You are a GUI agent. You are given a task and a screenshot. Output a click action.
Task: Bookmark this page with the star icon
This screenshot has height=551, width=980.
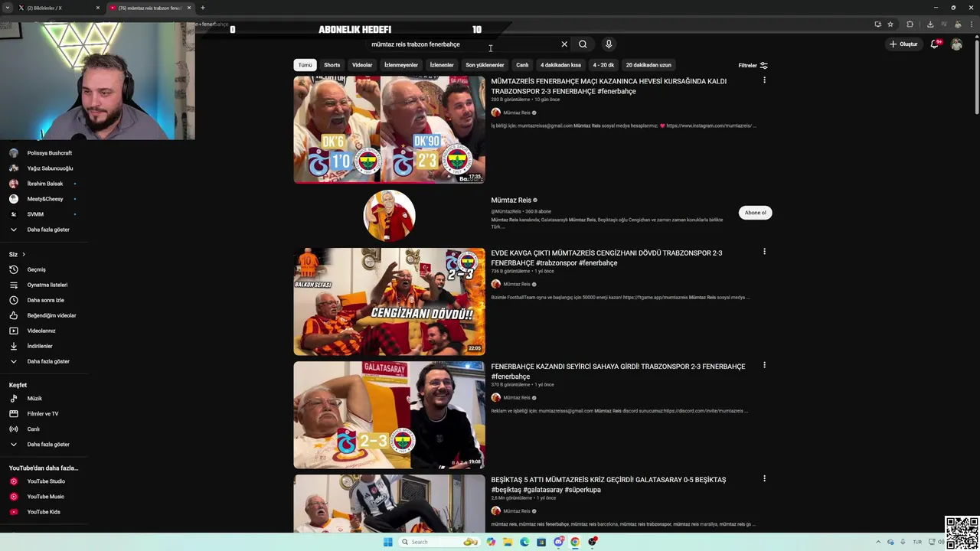pos(890,24)
